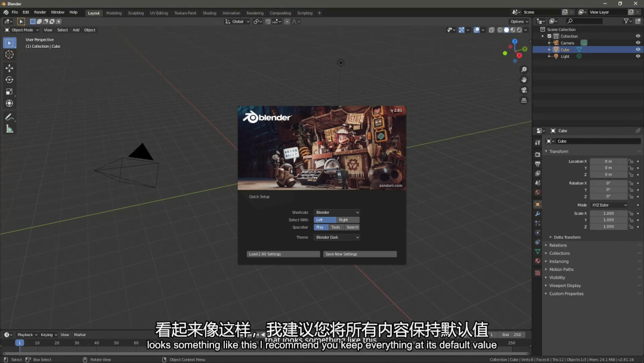Hide the Collection in the outliner

click(x=638, y=36)
